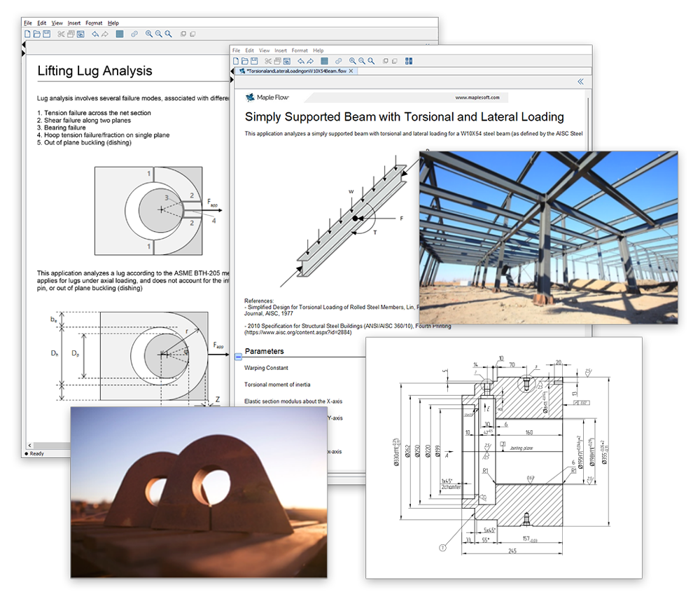This screenshot has width=700, height=606.
Task: Click the grid icon in back window toolbar
Action: tap(120, 34)
